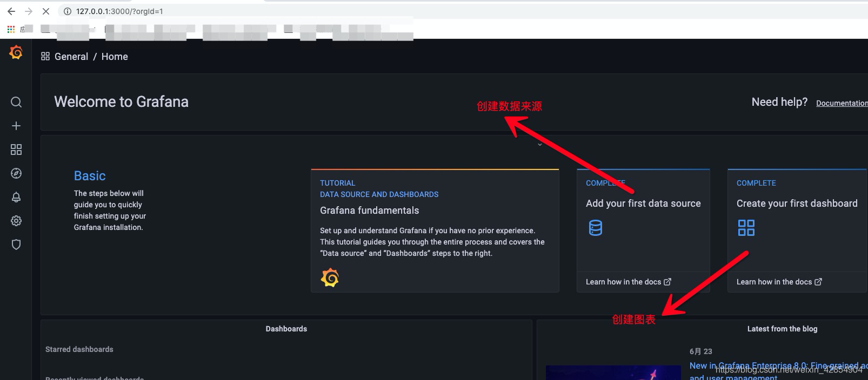Open the browser apps grid icon

(x=11, y=29)
